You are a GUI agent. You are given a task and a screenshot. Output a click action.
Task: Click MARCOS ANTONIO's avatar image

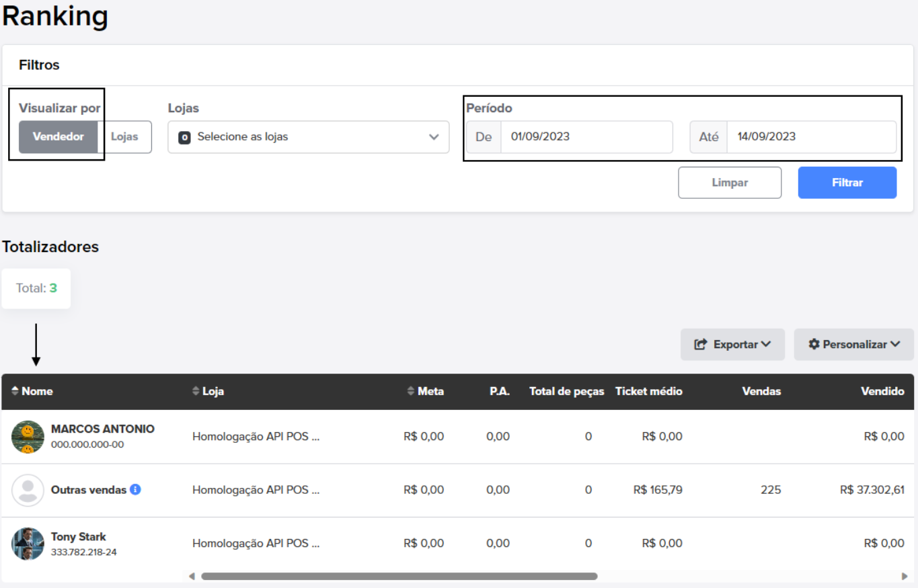click(x=28, y=437)
